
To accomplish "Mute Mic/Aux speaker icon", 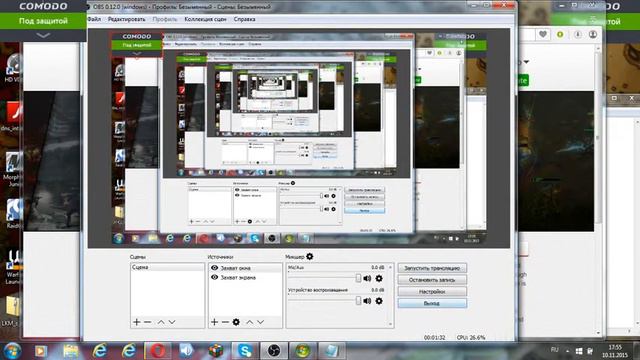I will click(x=367, y=278).
